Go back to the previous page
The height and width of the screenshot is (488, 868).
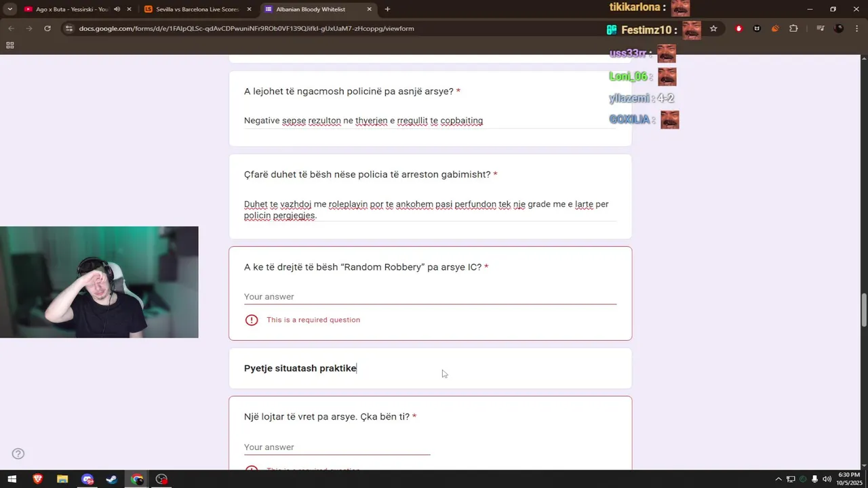coord(11,28)
